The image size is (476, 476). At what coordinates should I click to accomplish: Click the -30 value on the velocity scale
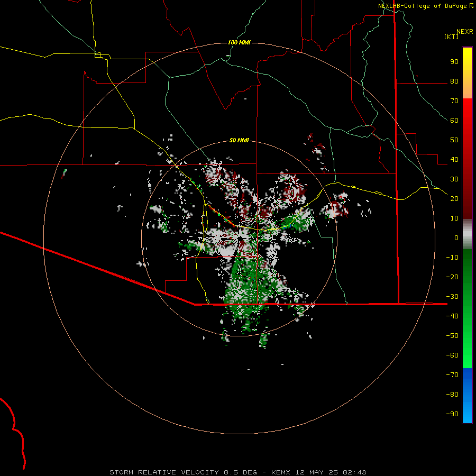(x=452, y=297)
